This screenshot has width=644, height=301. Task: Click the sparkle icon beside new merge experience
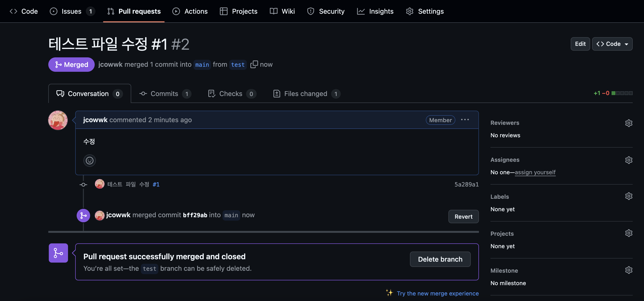[389, 293]
